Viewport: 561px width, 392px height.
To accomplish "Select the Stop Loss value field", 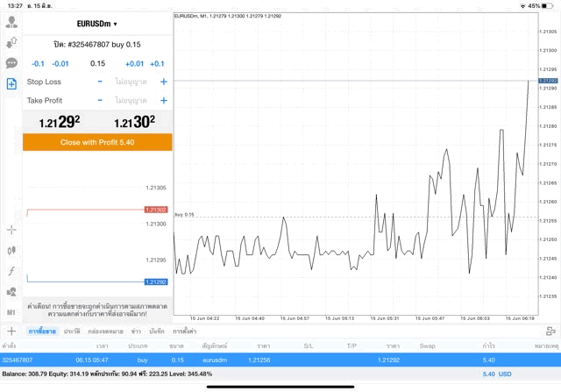I will 131,82.
